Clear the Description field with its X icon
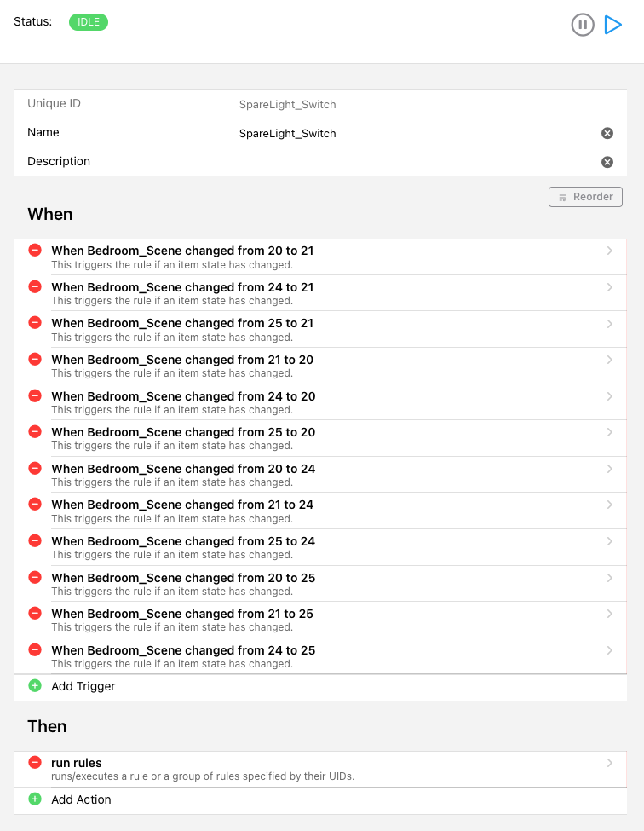 607,162
